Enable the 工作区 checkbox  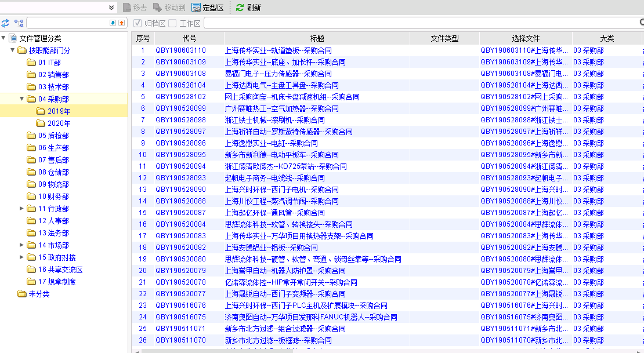[x=172, y=23]
